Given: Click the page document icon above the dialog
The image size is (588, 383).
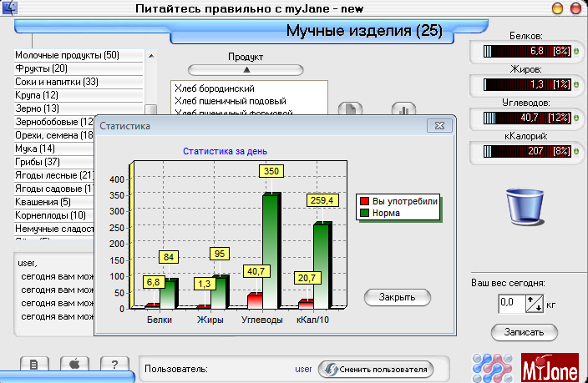Looking at the screenshot, I should [x=350, y=110].
